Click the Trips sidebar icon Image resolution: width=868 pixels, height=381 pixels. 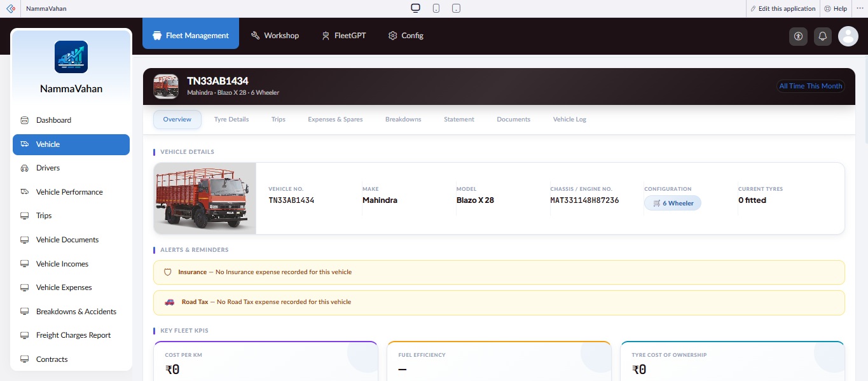click(x=25, y=216)
